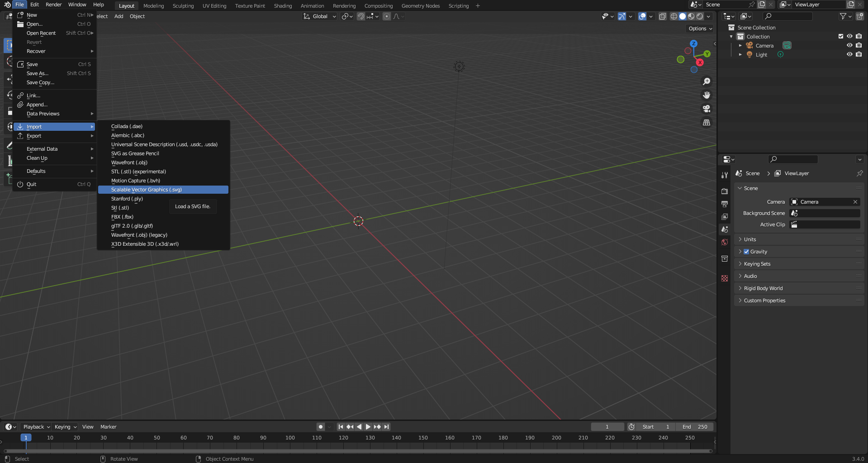Open the viewport Options dropdown
868x463 pixels.
click(x=700, y=29)
